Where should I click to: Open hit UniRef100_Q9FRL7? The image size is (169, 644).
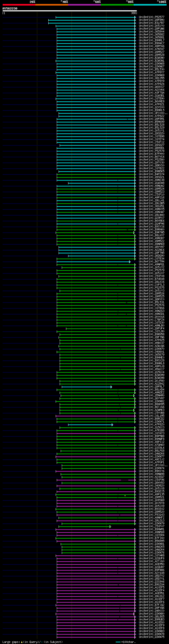pyautogui.click(x=152, y=387)
